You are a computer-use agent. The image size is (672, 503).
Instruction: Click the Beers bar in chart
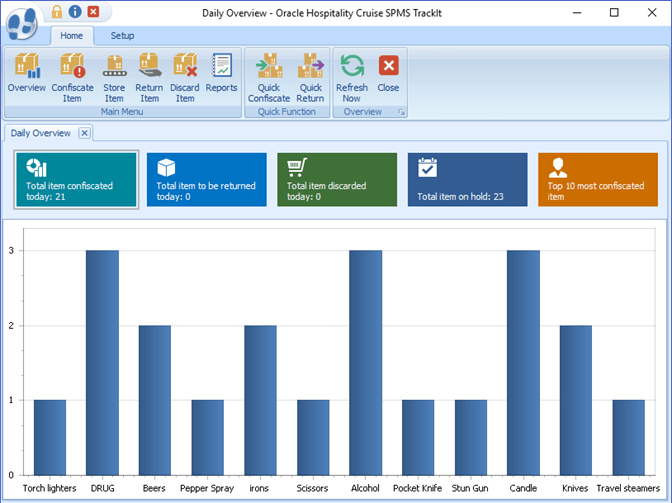(x=155, y=400)
